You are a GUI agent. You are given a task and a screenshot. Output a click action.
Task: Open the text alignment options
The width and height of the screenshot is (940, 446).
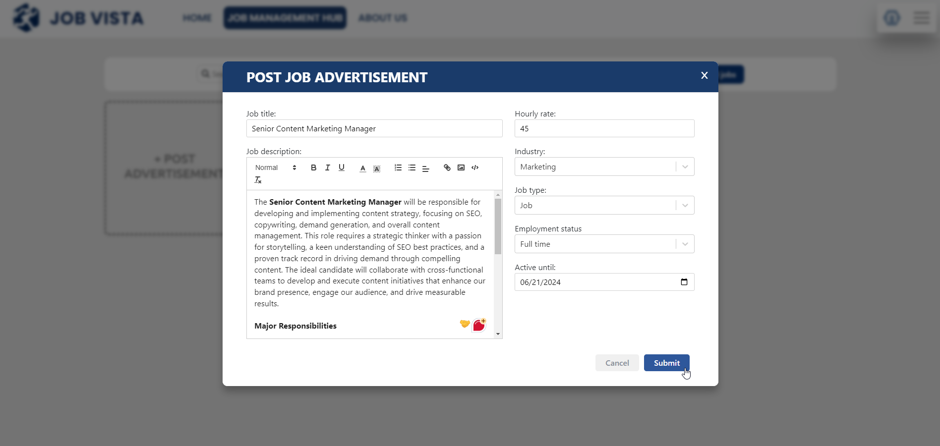point(426,168)
